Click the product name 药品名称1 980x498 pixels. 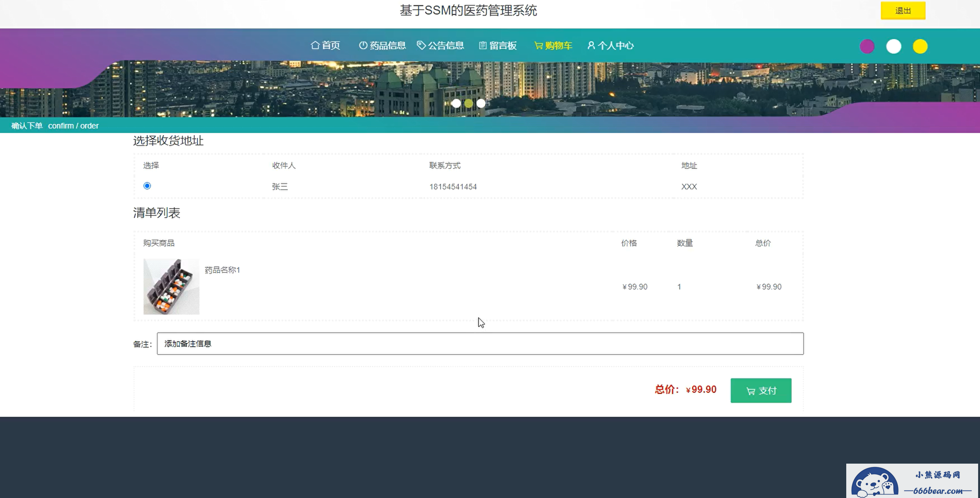222,270
